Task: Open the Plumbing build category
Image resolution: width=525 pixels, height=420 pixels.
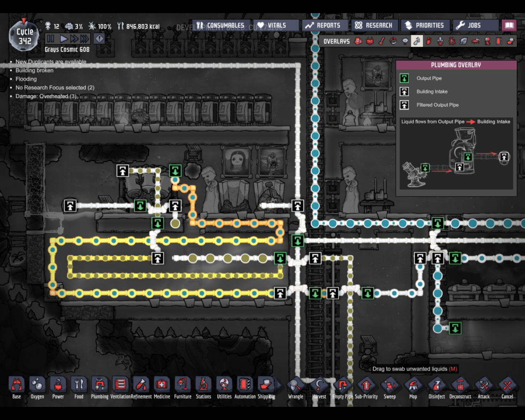Action: 100,386
